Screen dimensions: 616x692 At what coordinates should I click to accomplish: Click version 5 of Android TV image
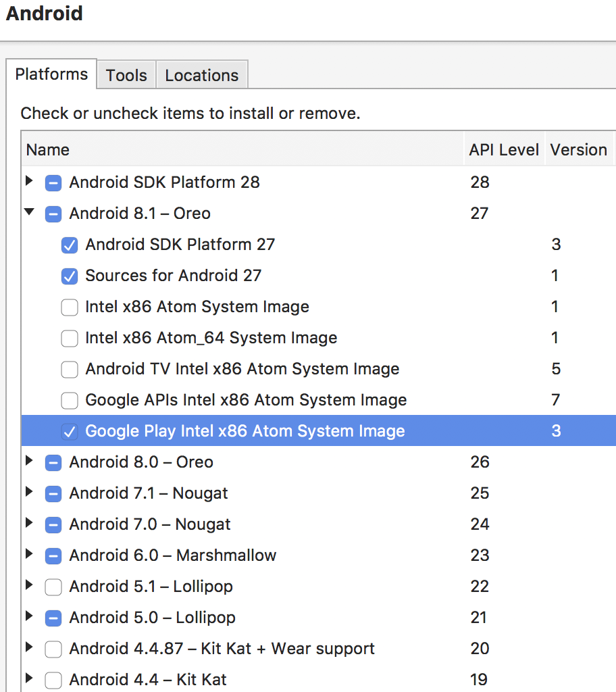(x=556, y=369)
